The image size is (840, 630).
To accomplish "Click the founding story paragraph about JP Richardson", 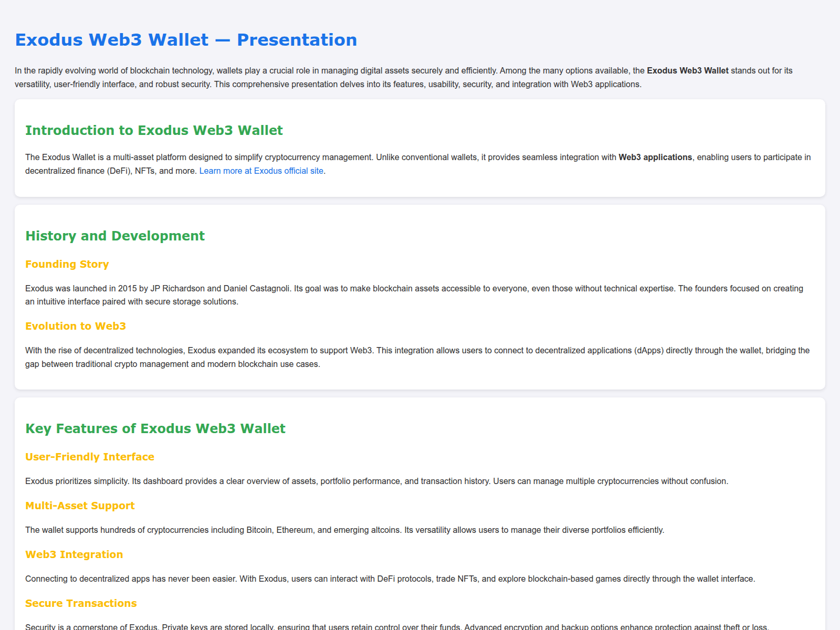I will [x=414, y=295].
